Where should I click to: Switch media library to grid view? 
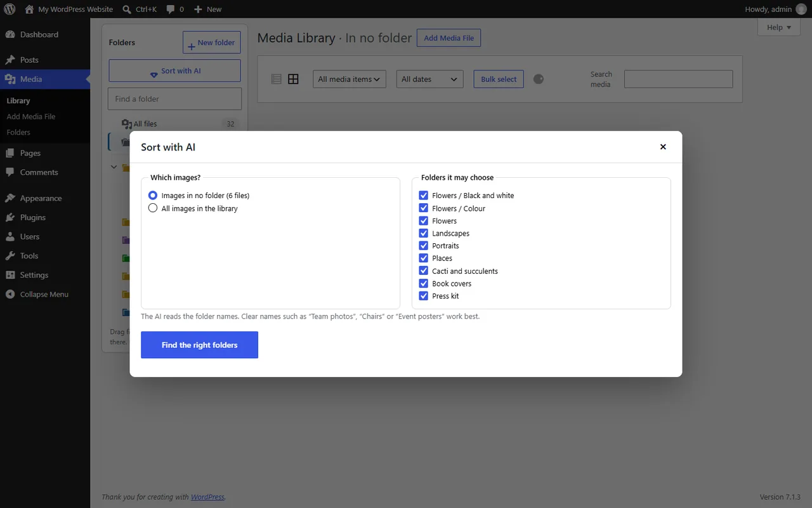click(293, 79)
